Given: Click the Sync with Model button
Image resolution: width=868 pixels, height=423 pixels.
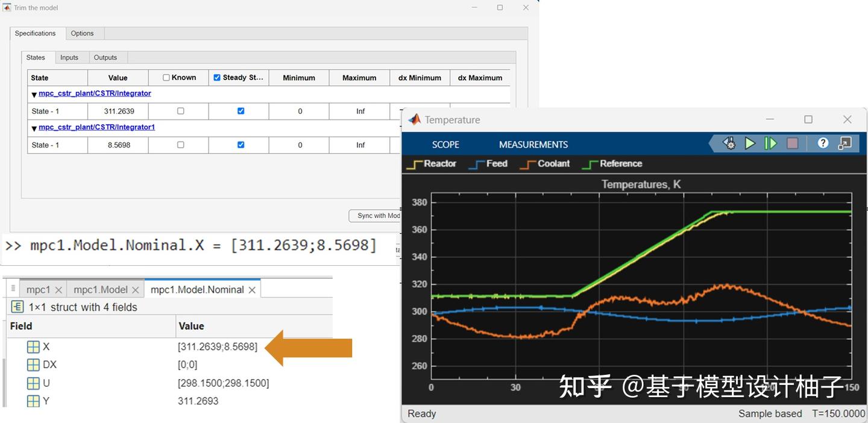Looking at the screenshot, I should tap(375, 216).
